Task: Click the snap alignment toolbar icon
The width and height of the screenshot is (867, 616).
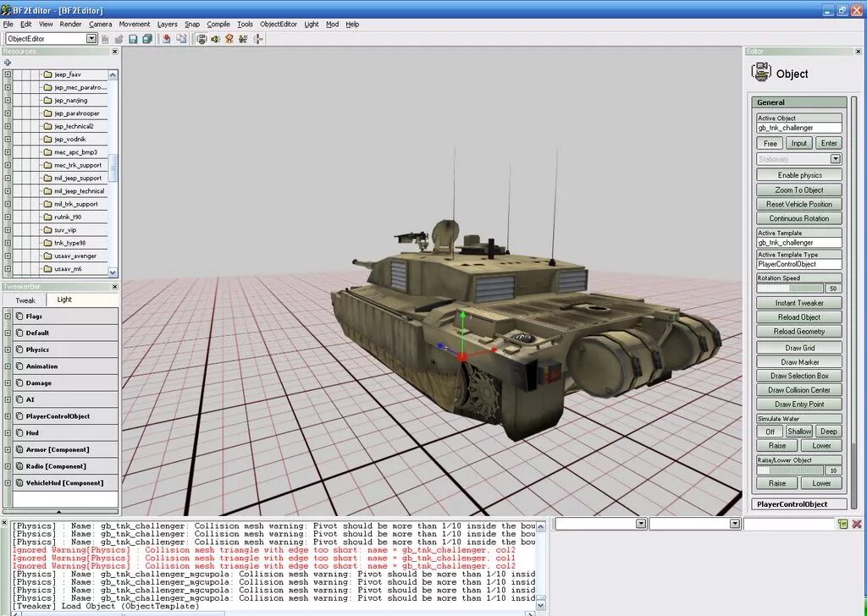Action: pyautogui.click(x=258, y=39)
